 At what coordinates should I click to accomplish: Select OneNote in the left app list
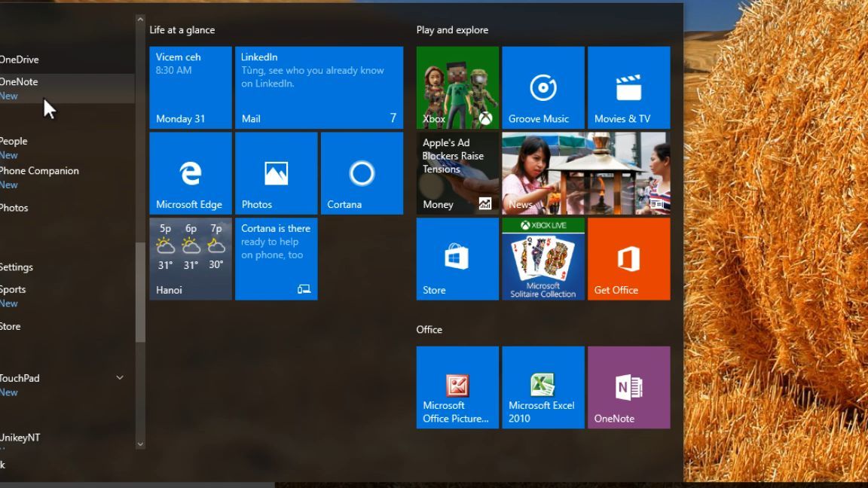[66, 89]
